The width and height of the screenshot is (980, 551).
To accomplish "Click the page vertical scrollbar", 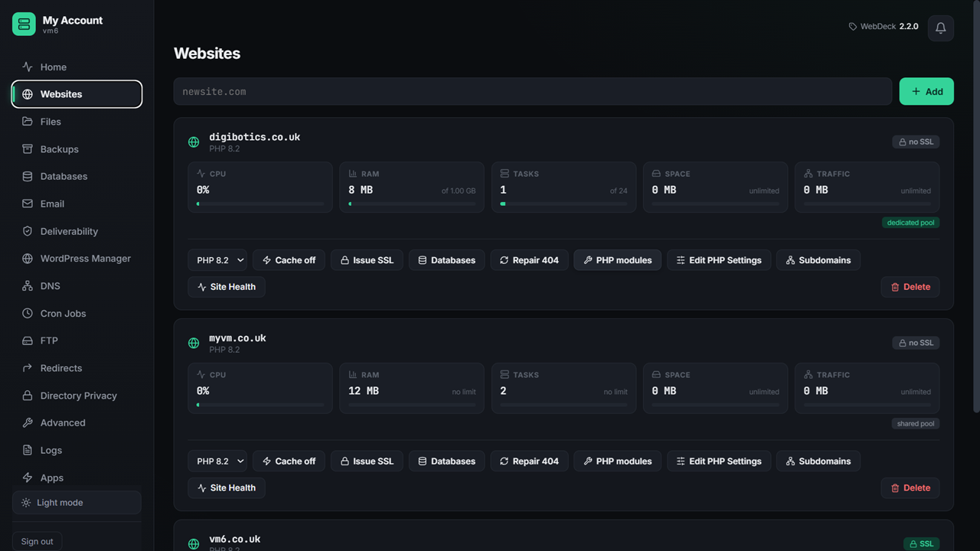I will click(975, 207).
